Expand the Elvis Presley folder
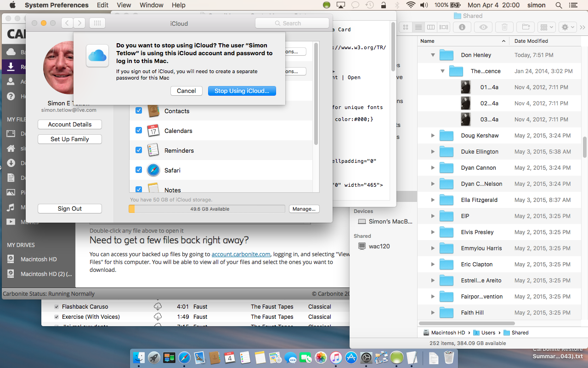The width and height of the screenshot is (588, 368). 433,232
